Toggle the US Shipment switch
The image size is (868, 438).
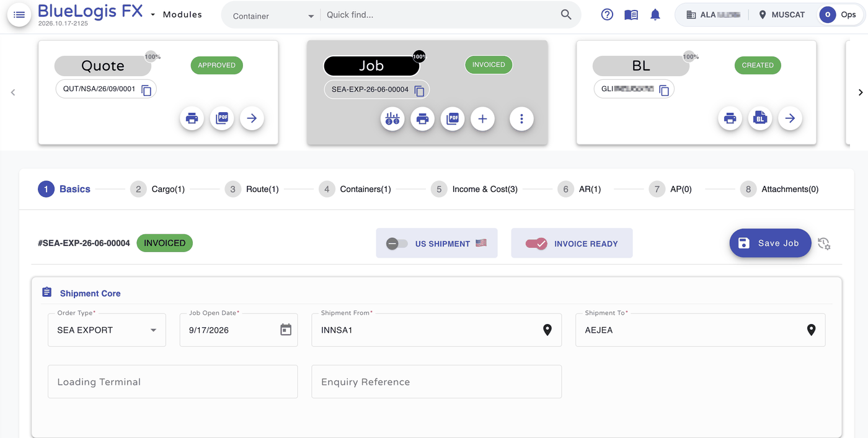(x=397, y=243)
